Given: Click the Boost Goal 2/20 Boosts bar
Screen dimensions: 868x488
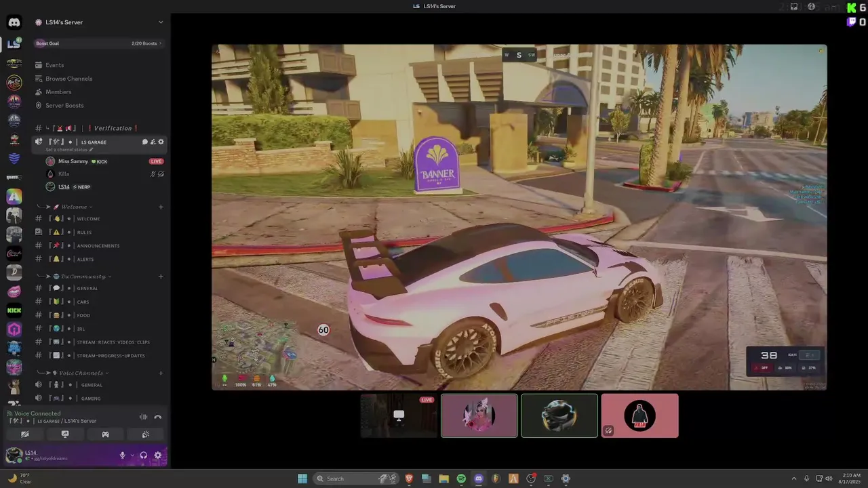Looking at the screenshot, I should click(100, 43).
